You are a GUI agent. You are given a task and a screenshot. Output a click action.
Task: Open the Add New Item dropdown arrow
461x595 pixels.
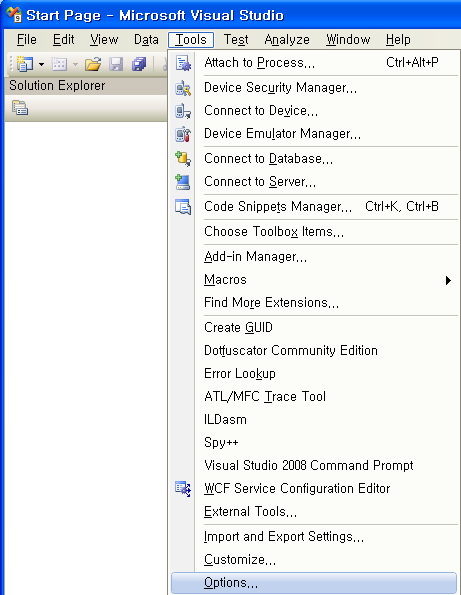(75, 65)
